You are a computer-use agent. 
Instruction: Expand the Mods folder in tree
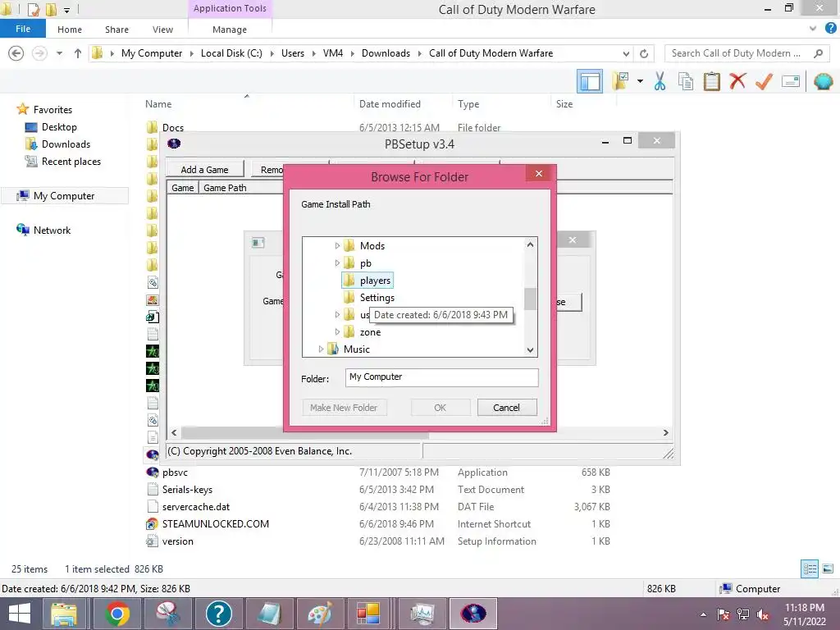click(337, 246)
